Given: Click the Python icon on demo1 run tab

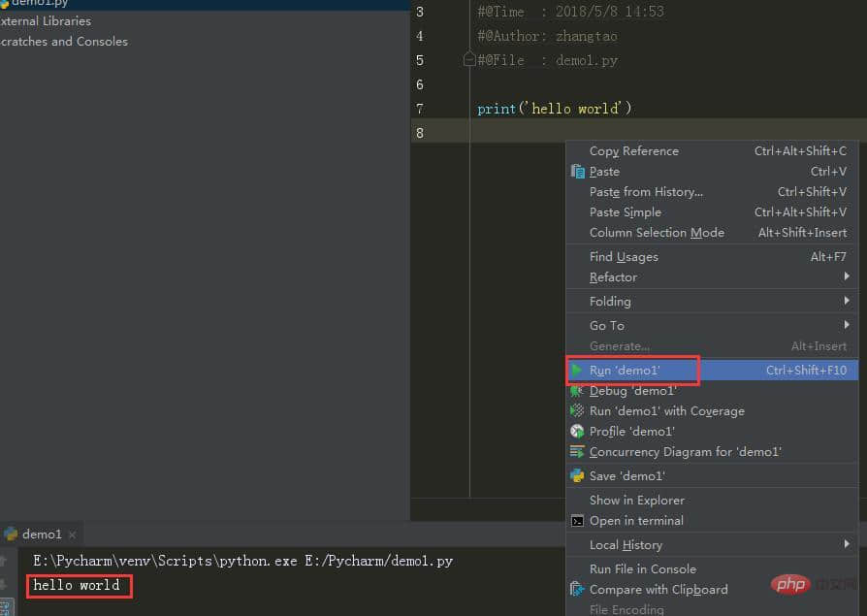Looking at the screenshot, I should [11, 535].
